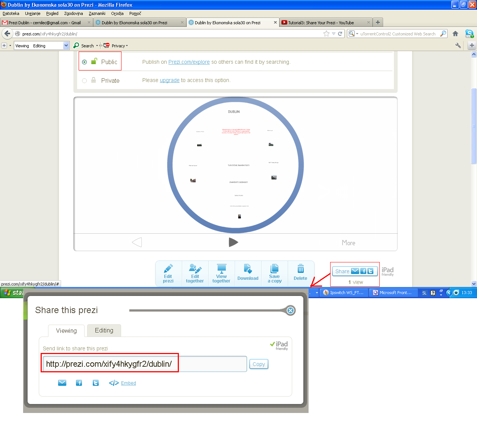
Task: Click the embed code brackets icon
Action: (x=114, y=383)
